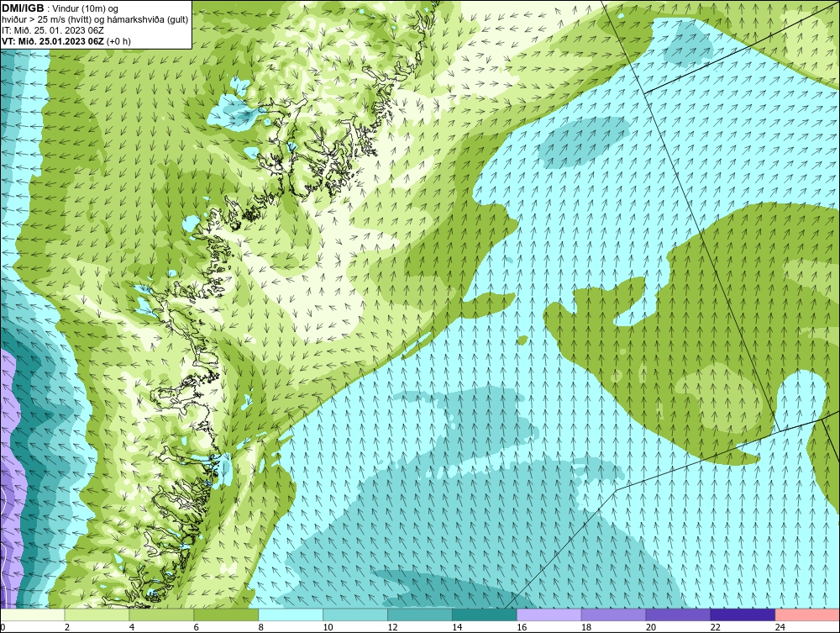This screenshot has height=633, width=840.
Task: Click the light cyan 8–10 m/s legend swatch
Action: (291, 615)
